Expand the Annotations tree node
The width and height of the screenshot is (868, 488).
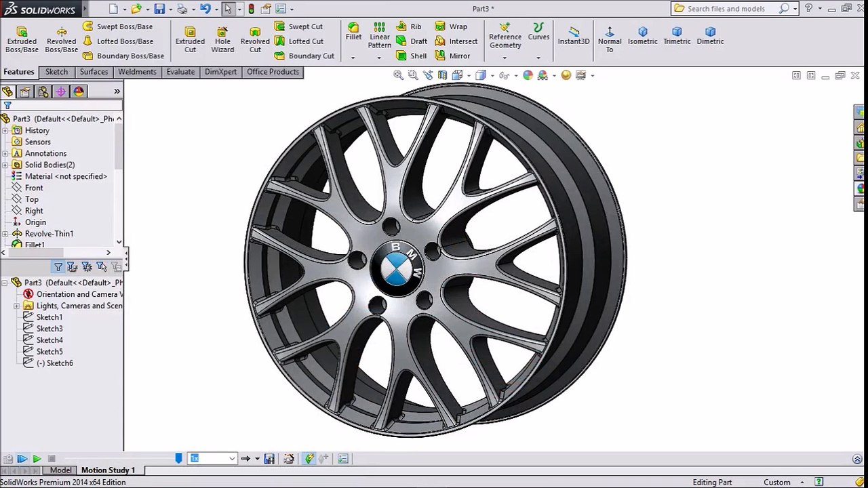(5, 153)
